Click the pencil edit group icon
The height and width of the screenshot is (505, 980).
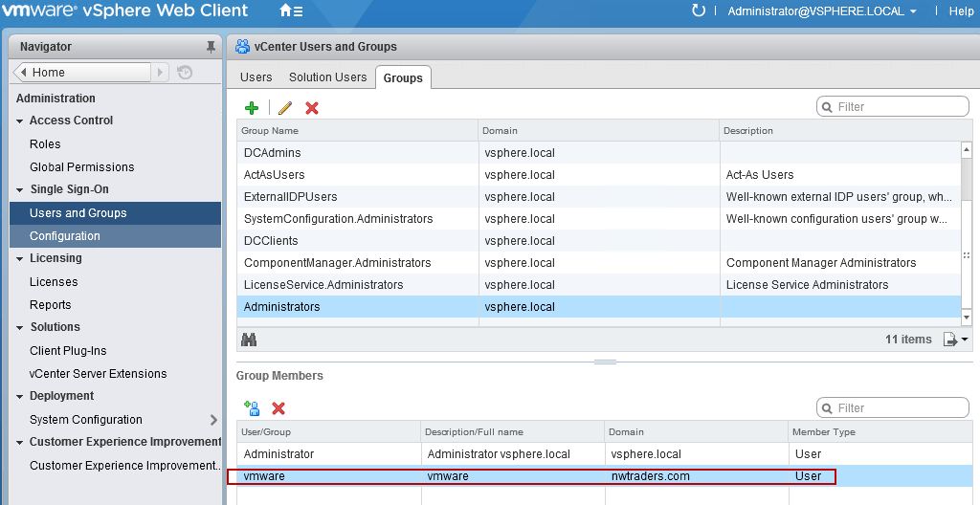tap(284, 108)
